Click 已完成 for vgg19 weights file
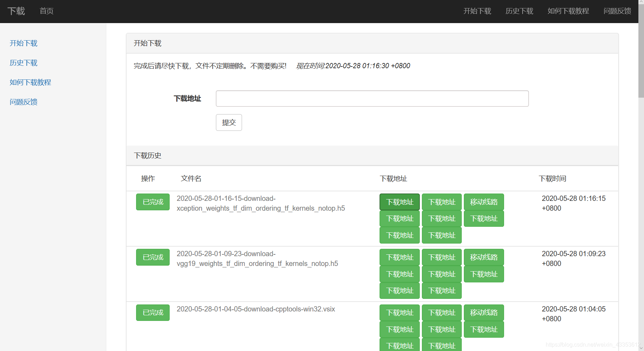Image resolution: width=644 pixels, height=351 pixels. click(x=153, y=257)
